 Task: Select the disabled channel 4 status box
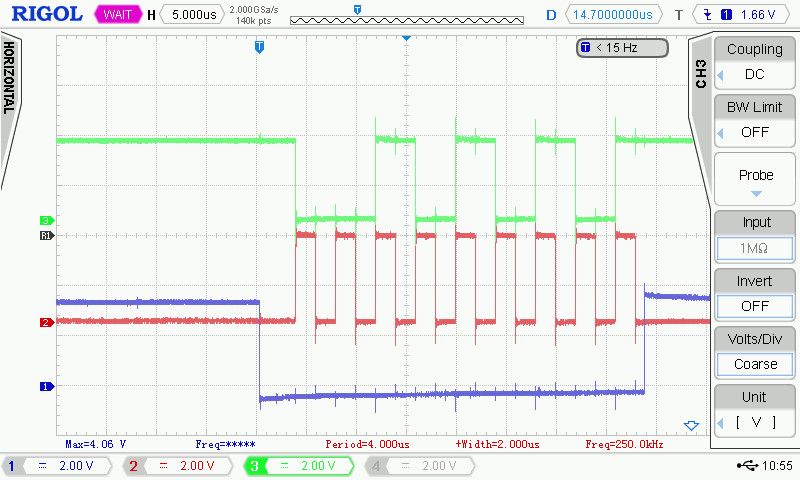(x=420, y=466)
